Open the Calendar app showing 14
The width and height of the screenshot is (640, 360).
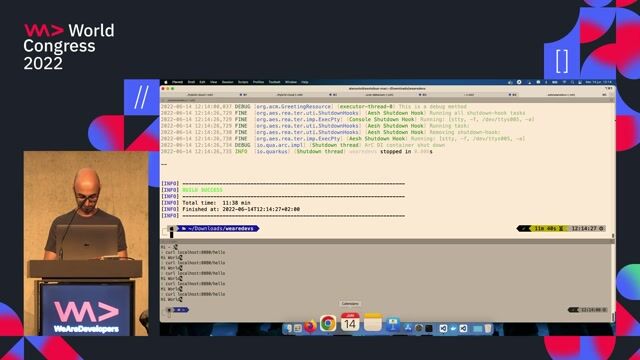click(x=350, y=322)
